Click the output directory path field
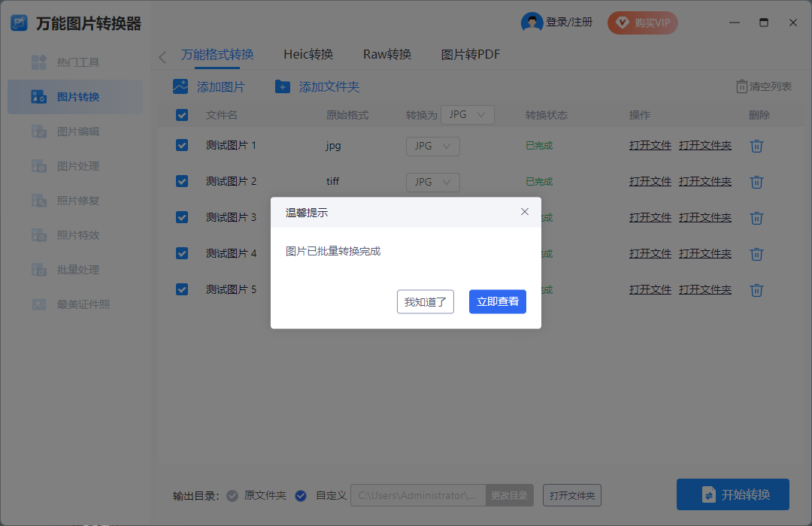This screenshot has height=526, width=812. (418, 495)
